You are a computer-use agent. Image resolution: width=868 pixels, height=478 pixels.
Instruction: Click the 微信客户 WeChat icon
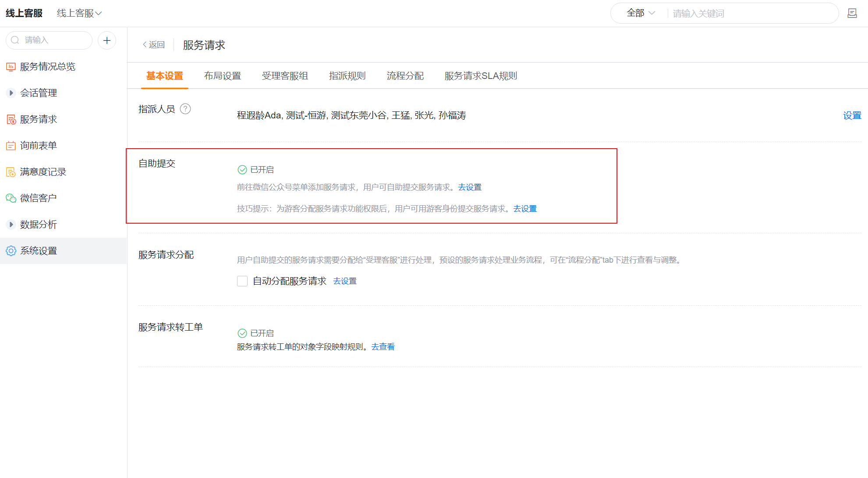click(11, 198)
